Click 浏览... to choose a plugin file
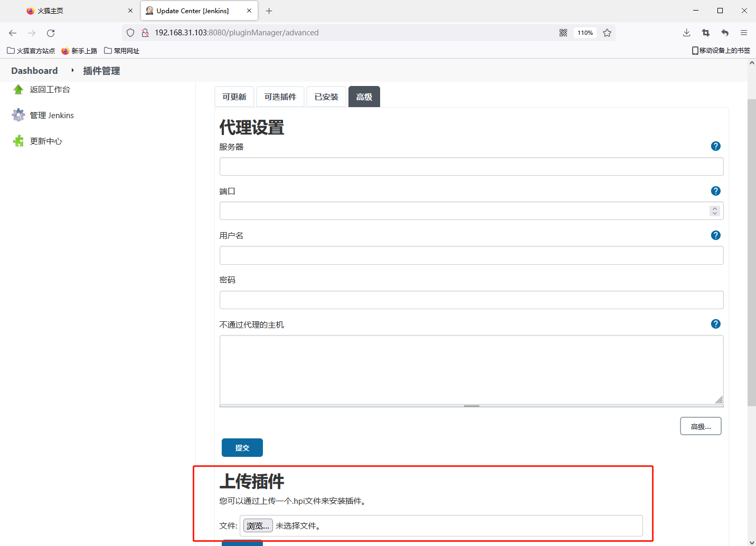This screenshot has height=546, width=756. 258,526
